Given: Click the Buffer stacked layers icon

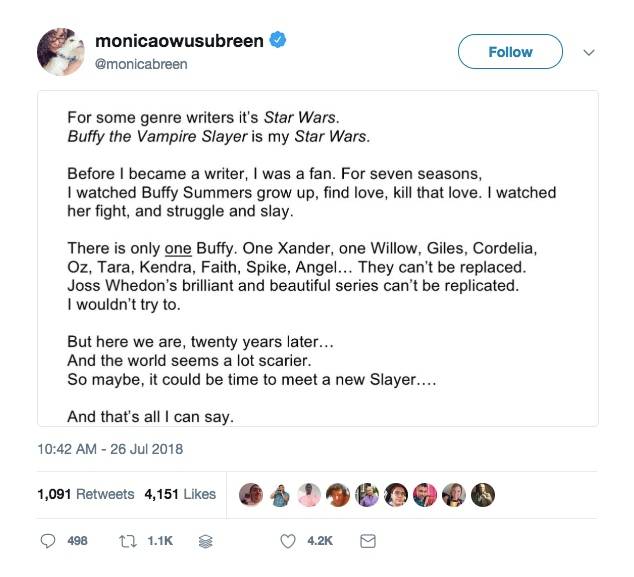Looking at the screenshot, I should (206, 541).
